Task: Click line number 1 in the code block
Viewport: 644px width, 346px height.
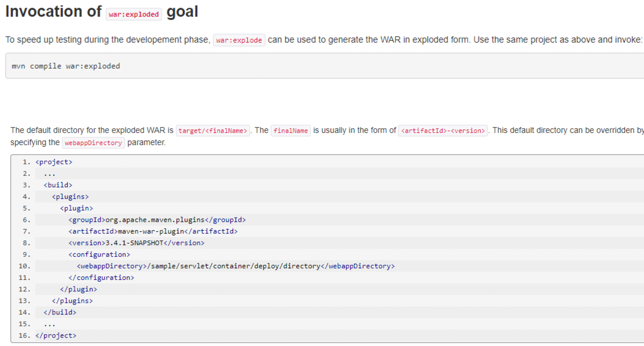Action: (24, 162)
